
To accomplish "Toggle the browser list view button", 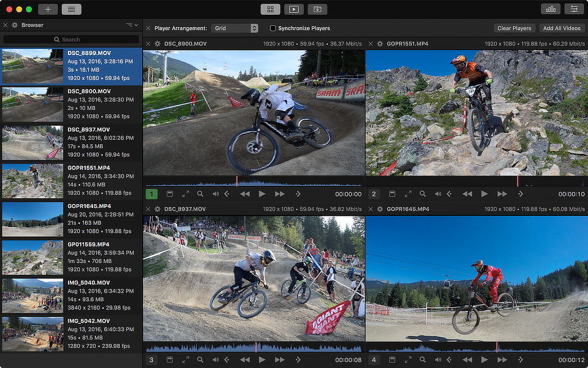I will point(71,9).
